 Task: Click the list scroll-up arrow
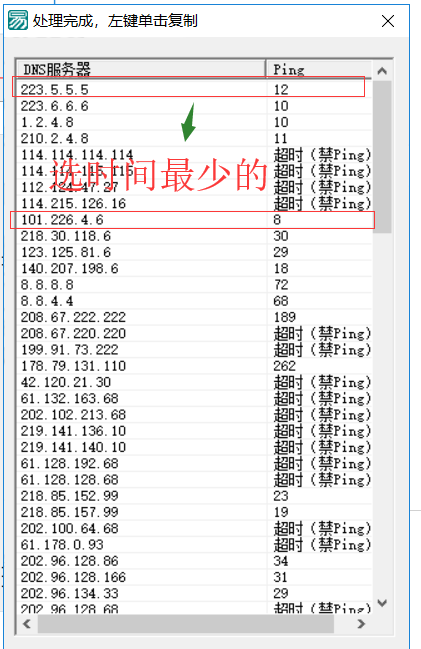tap(382, 71)
